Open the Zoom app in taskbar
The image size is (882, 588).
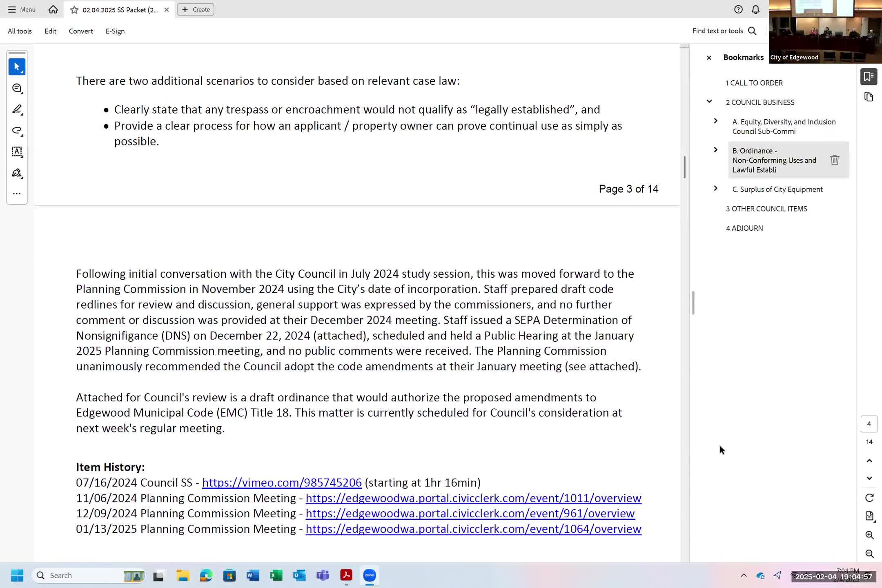tap(370, 575)
